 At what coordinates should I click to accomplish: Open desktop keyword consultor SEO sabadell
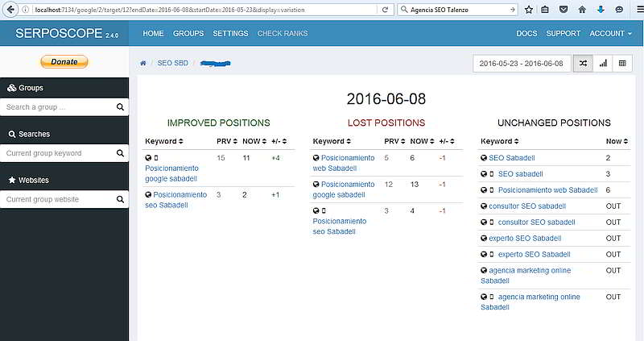tap(527, 206)
